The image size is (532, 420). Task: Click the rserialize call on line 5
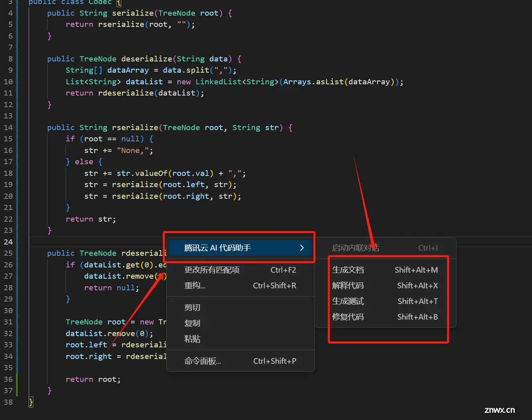click(x=121, y=24)
